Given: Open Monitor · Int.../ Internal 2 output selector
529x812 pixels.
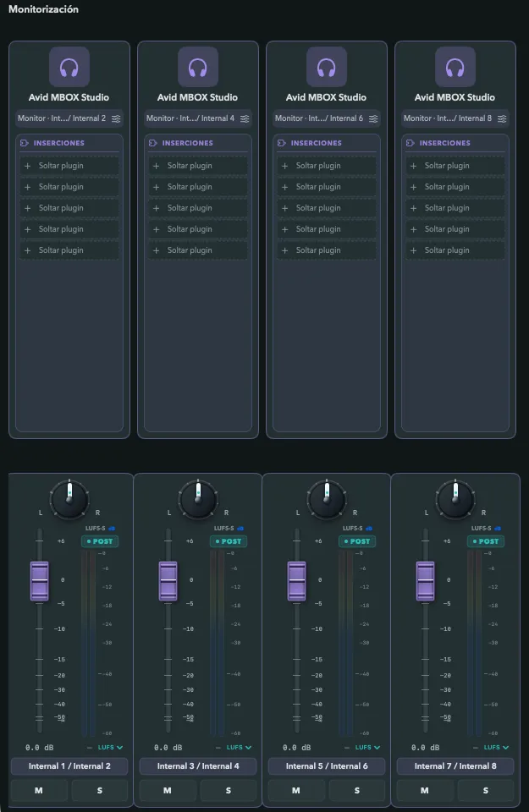Looking at the screenshot, I should tap(69, 118).
